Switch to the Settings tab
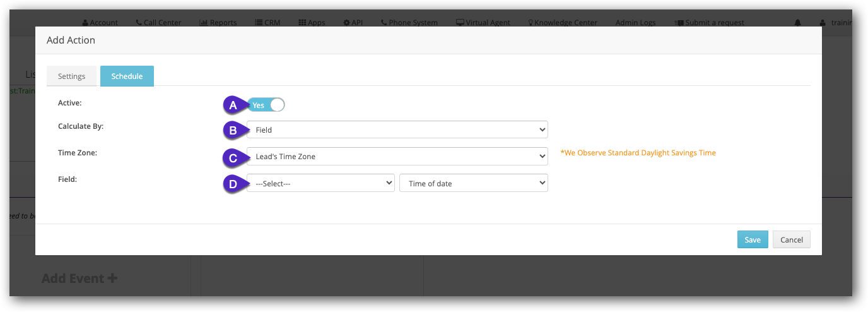Viewport: 868px width, 312px height. point(71,76)
